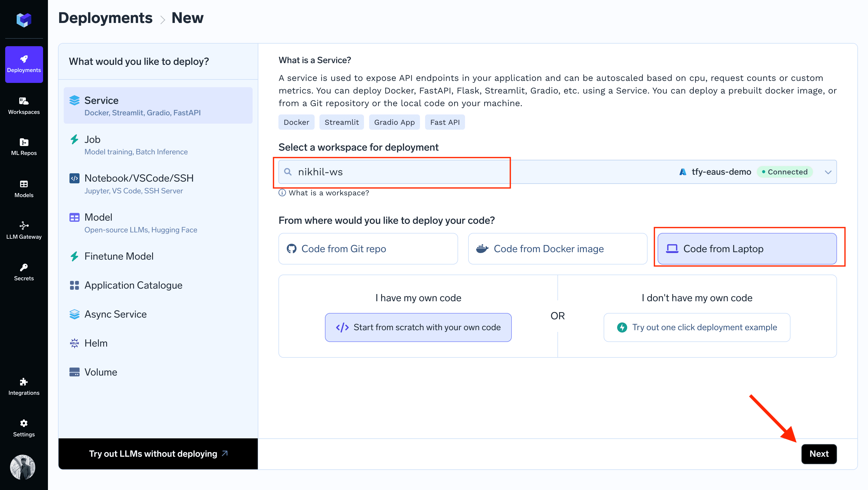868x490 pixels.
Task: Open Workspaces in the sidebar
Action: [x=24, y=106]
